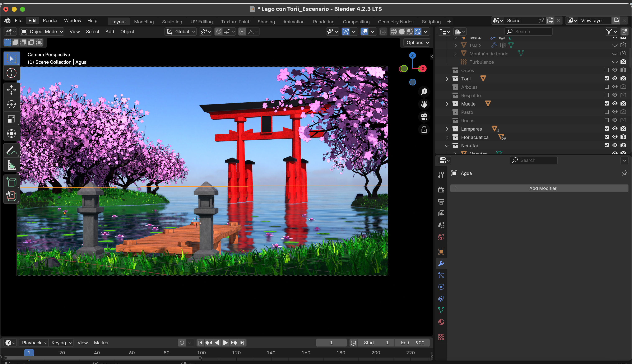
Task: Toggle viewport overlays button
Action: click(364, 32)
